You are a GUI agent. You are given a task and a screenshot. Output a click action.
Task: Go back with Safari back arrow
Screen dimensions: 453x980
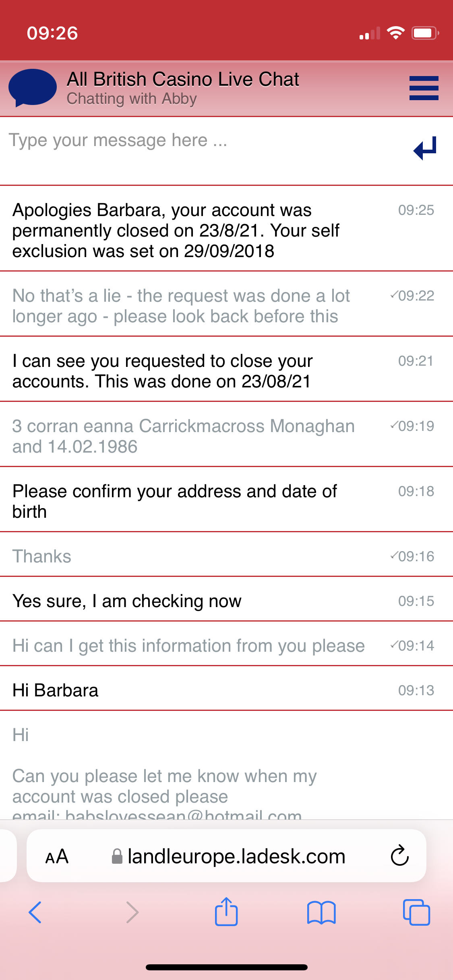[35, 912]
